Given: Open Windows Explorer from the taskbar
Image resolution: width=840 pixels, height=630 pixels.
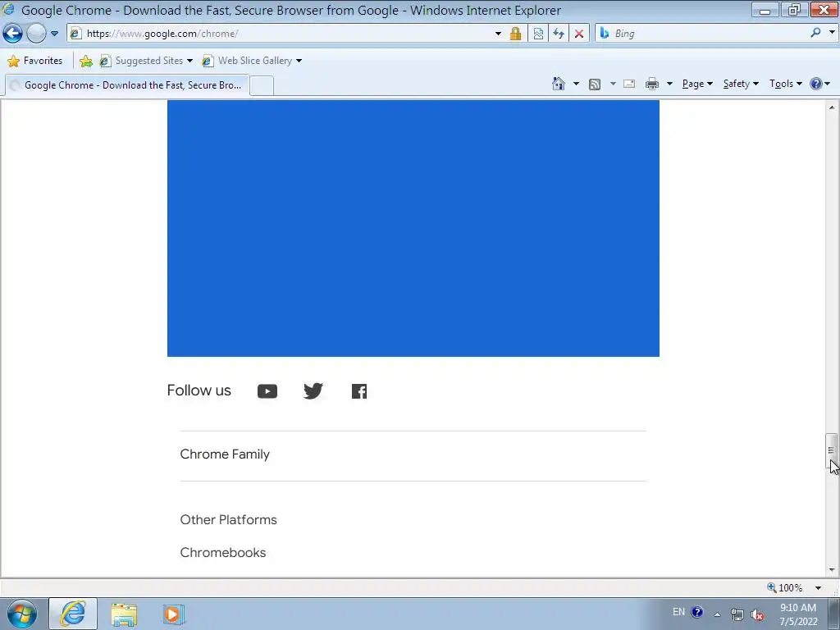Looking at the screenshot, I should [x=124, y=614].
